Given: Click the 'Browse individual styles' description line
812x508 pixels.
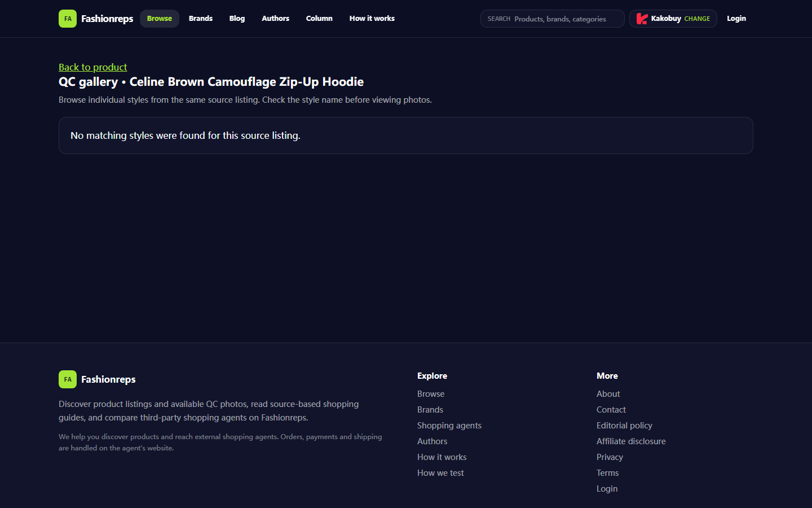Looking at the screenshot, I should click(x=245, y=100).
